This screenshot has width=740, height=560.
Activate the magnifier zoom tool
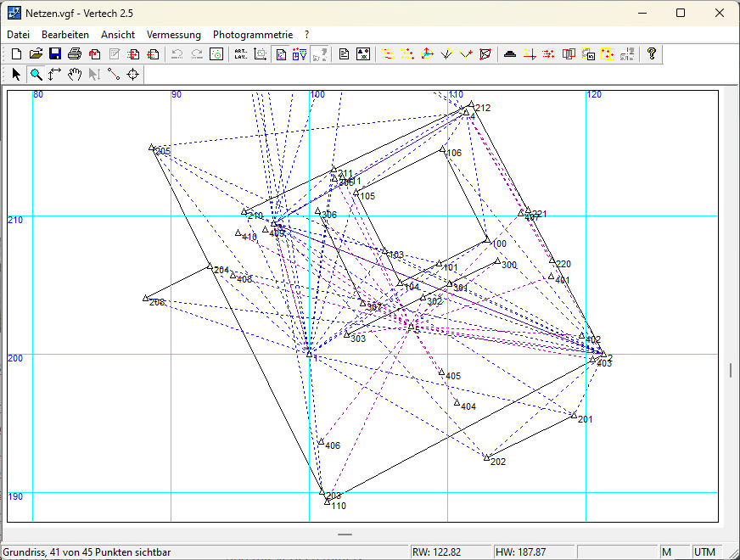pos(36,75)
